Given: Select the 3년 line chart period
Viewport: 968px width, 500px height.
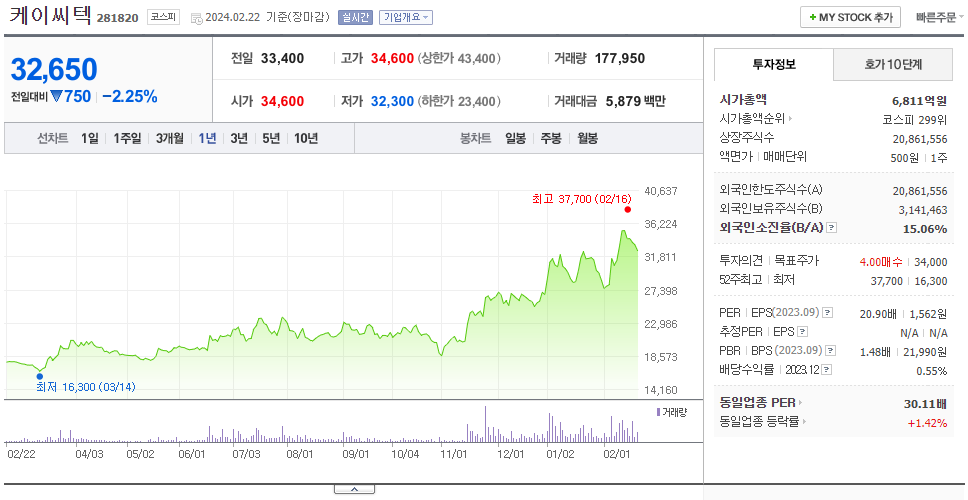Looking at the screenshot, I should (x=239, y=138).
